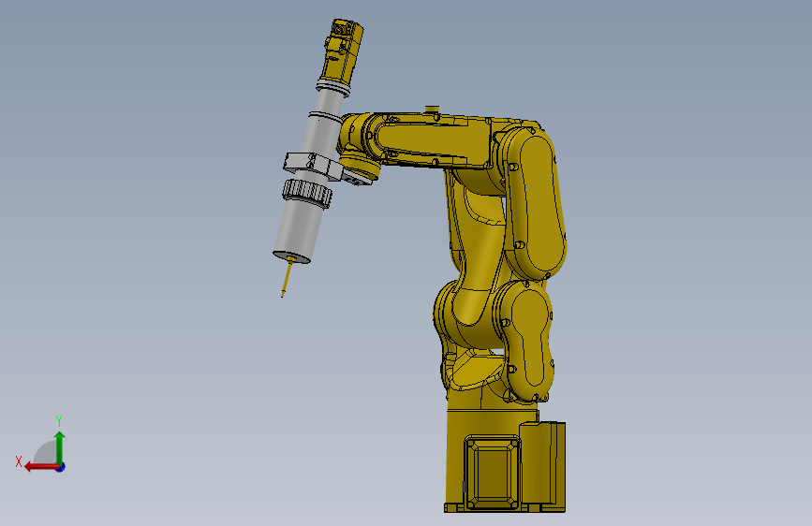This screenshot has height=526, width=812.
Task: Select the robot's horizontal forearm link
Action: pyautogui.click(x=433, y=139)
